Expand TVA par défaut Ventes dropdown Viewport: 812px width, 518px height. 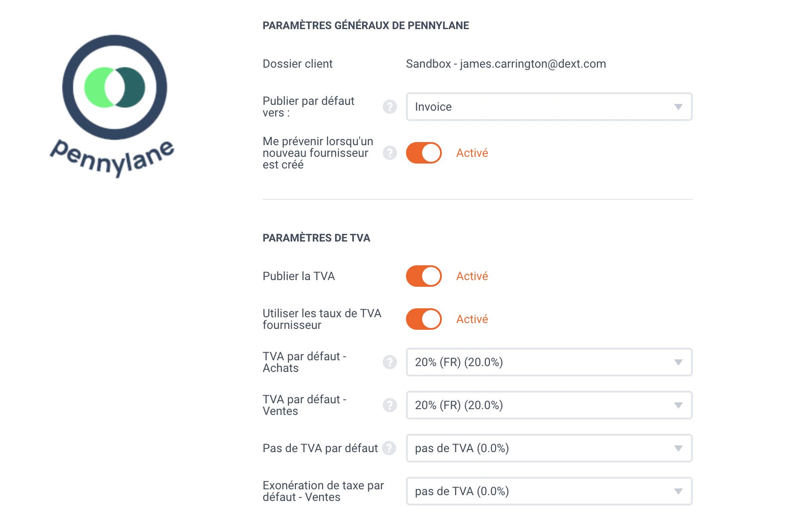point(549,405)
